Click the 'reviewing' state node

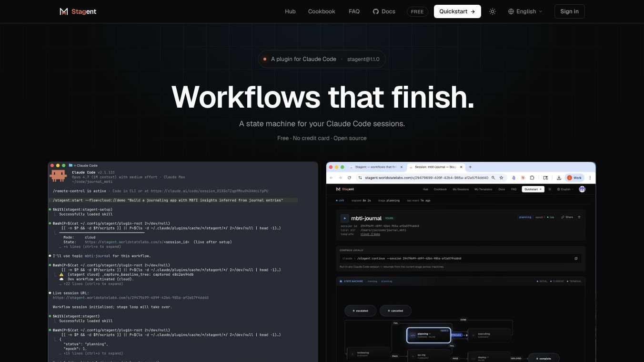point(367,354)
